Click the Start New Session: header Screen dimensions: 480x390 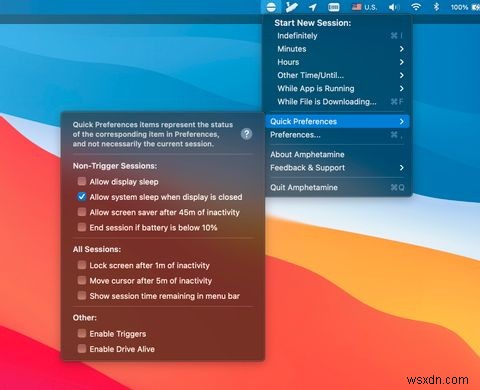tap(312, 23)
